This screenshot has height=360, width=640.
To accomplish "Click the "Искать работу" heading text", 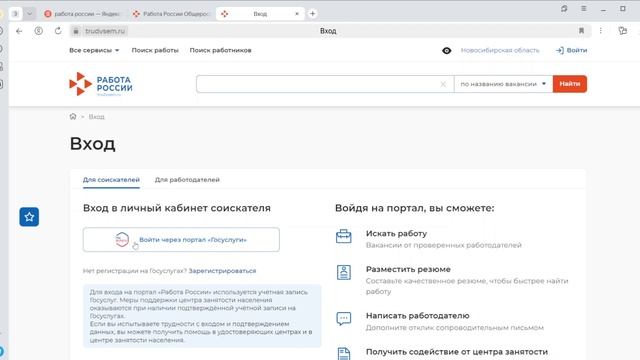I will click(396, 233).
